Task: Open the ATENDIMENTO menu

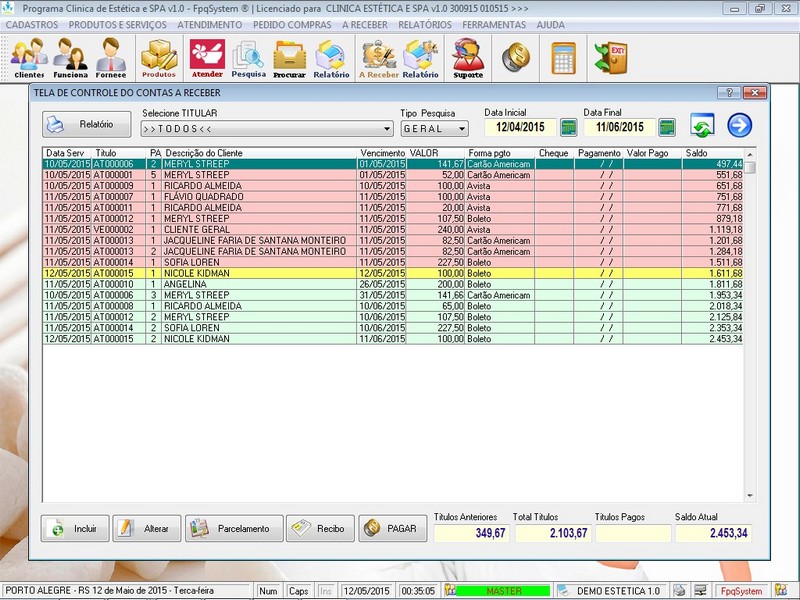Action: point(210,25)
